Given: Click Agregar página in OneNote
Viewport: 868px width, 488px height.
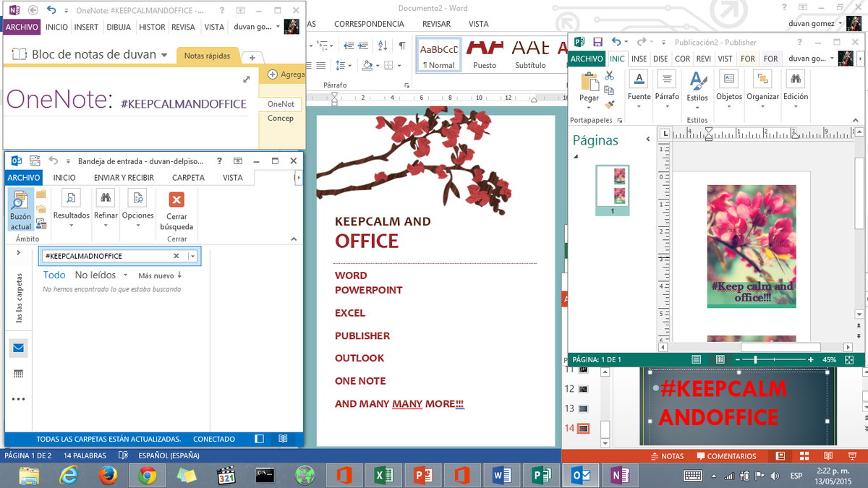Looking at the screenshot, I should point(286,74).
